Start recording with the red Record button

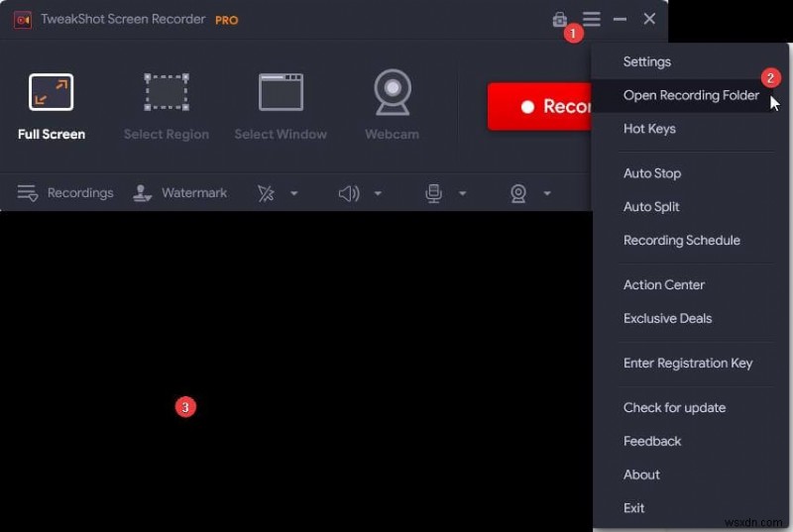(x=539, y=107)
